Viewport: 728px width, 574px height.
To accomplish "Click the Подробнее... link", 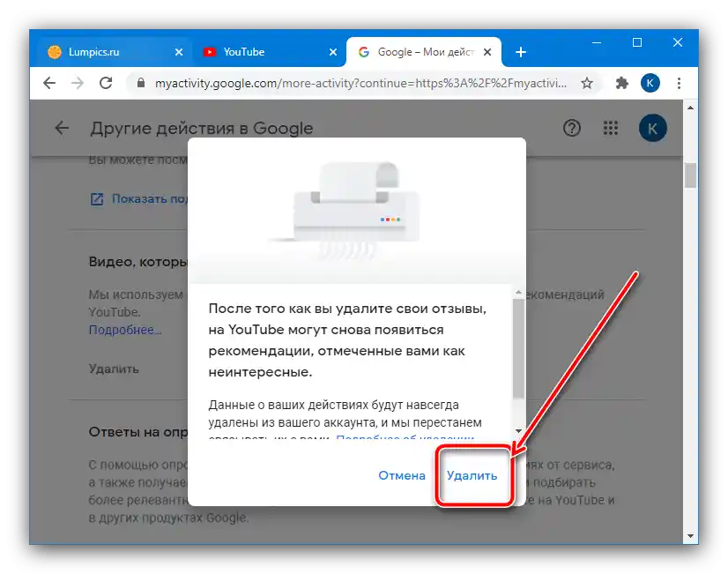I will click(125, 330).
